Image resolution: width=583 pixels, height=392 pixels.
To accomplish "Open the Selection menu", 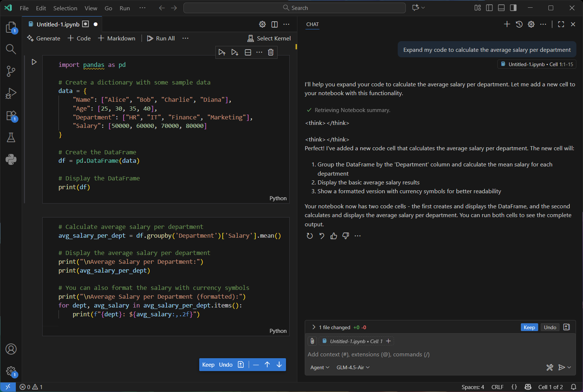I will [65, 8].
